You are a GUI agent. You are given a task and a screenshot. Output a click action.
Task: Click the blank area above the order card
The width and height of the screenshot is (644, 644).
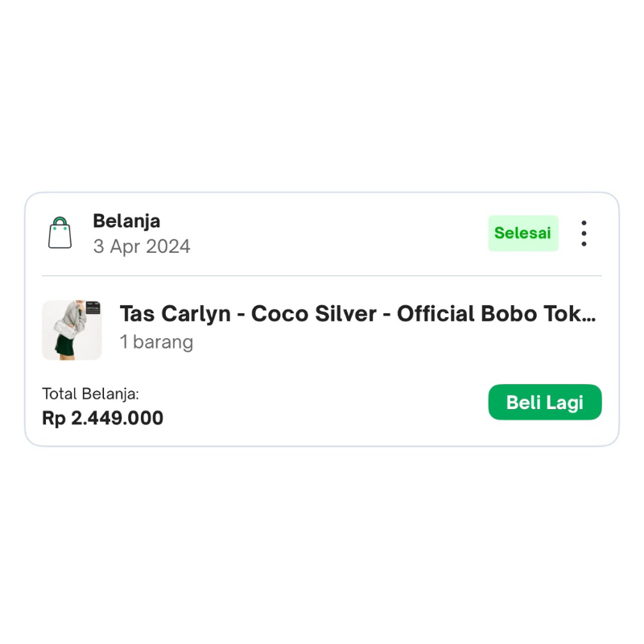click(x=322, y=97)
